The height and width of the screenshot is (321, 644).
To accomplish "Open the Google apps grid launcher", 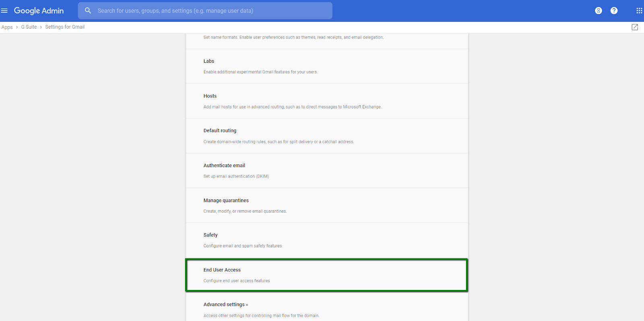I will [639, 10].
